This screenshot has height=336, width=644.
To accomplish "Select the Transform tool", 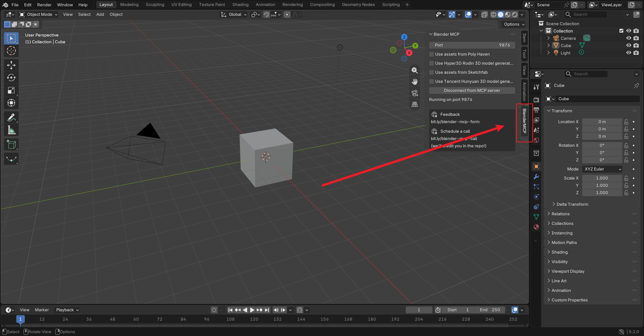I will (x=11, y=103).
